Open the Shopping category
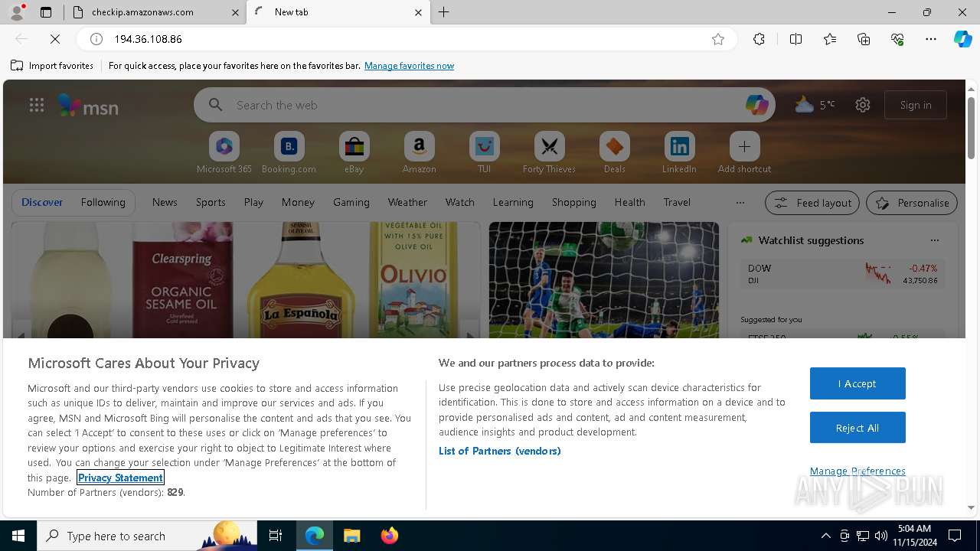Viewport: 980px width, 551px height. [x=573, y=202]
